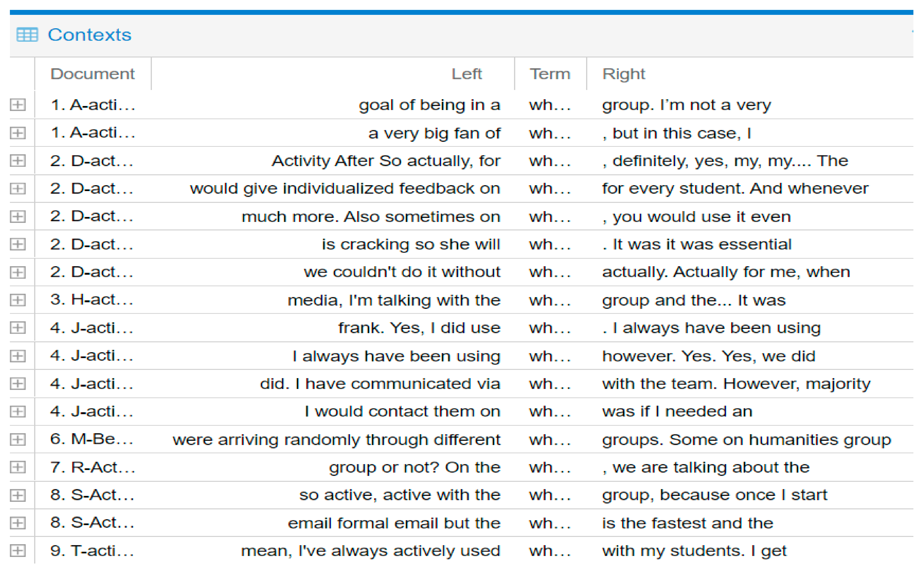Click the Contexts table grid icon
This screenshot has height=572, width=924.
point(27,35)
